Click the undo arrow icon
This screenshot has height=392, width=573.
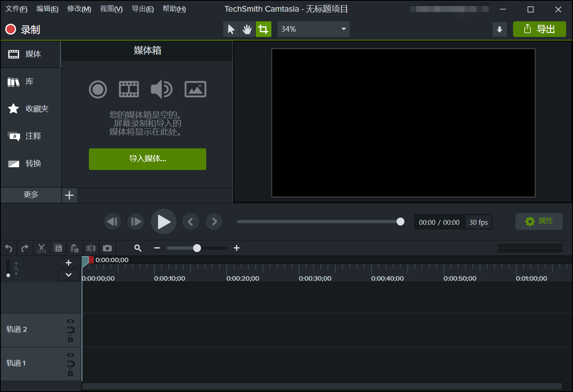(x=9, y=248)
